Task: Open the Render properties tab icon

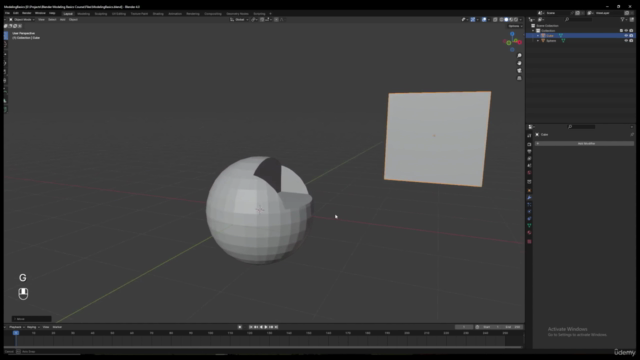Action: [529, 144]
